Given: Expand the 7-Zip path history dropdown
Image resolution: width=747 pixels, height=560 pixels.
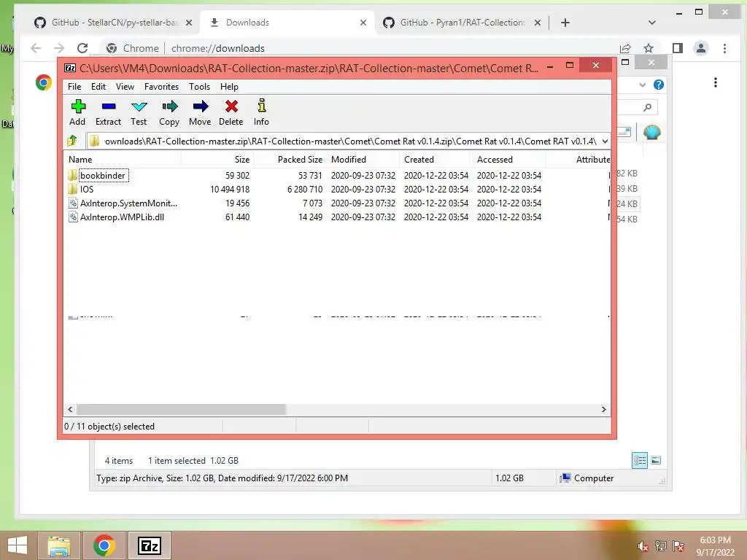Looking at the screenshot, I should pyautogui.click(x=605, y=141).
